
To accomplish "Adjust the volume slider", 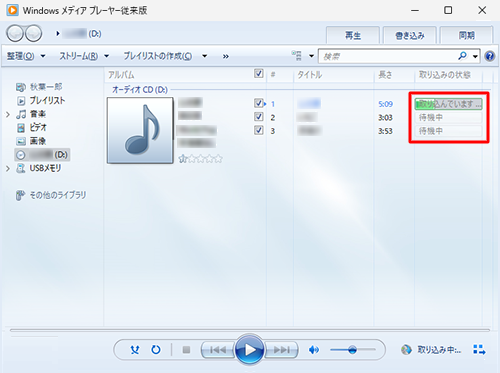I will pos(353,350).
